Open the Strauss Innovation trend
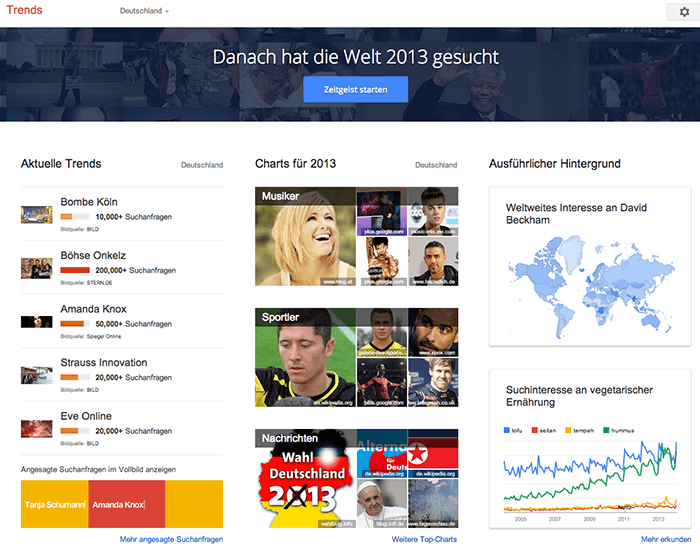 pyautogui.click(x=104, y=363)
